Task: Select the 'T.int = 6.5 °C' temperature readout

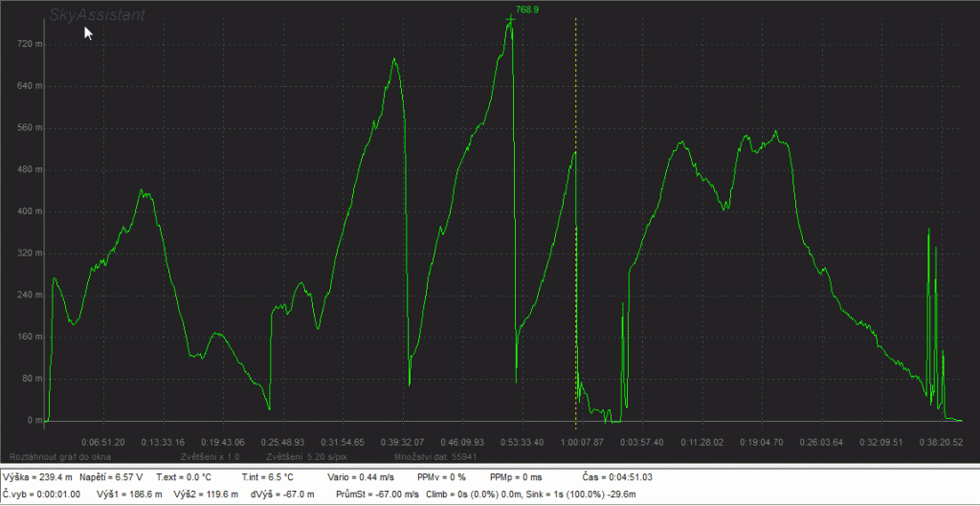Action: point(269,476)
